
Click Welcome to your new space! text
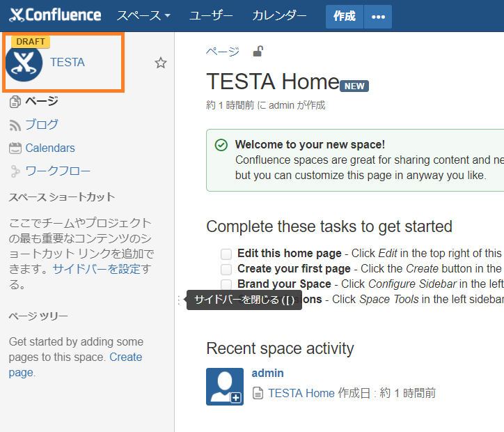pos(310,144)
